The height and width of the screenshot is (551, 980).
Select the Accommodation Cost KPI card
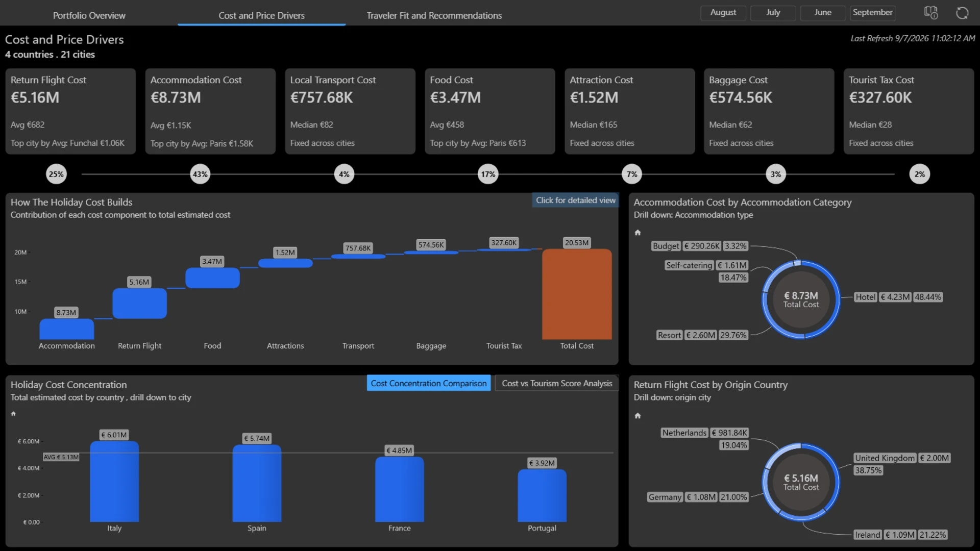click(x=210, y=111)
